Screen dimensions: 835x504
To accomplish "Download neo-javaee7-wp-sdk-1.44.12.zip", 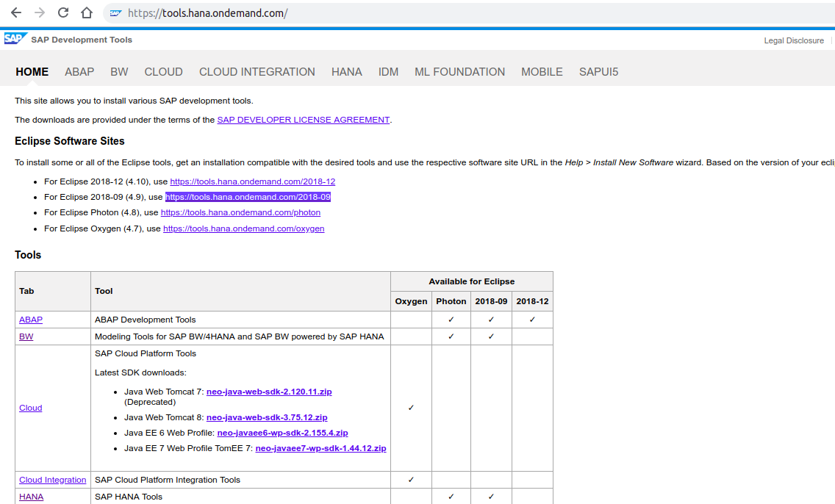I will [x=320, y=448].
